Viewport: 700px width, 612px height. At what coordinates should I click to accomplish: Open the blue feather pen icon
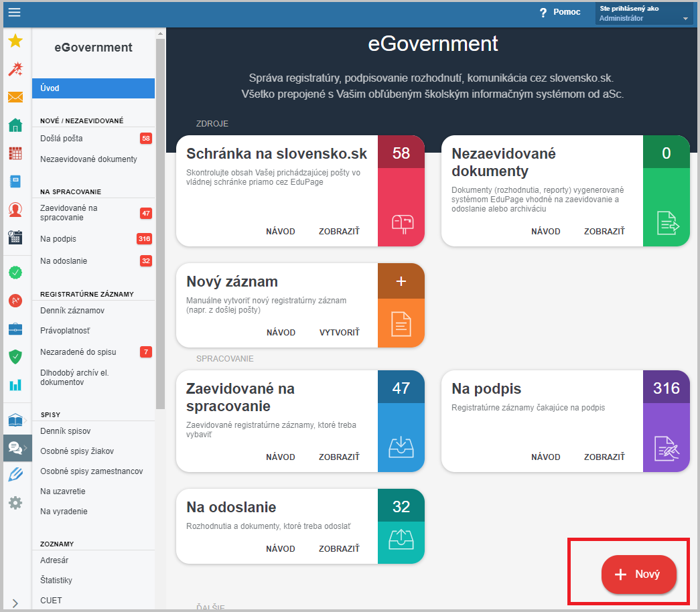(x=15, y=475)
